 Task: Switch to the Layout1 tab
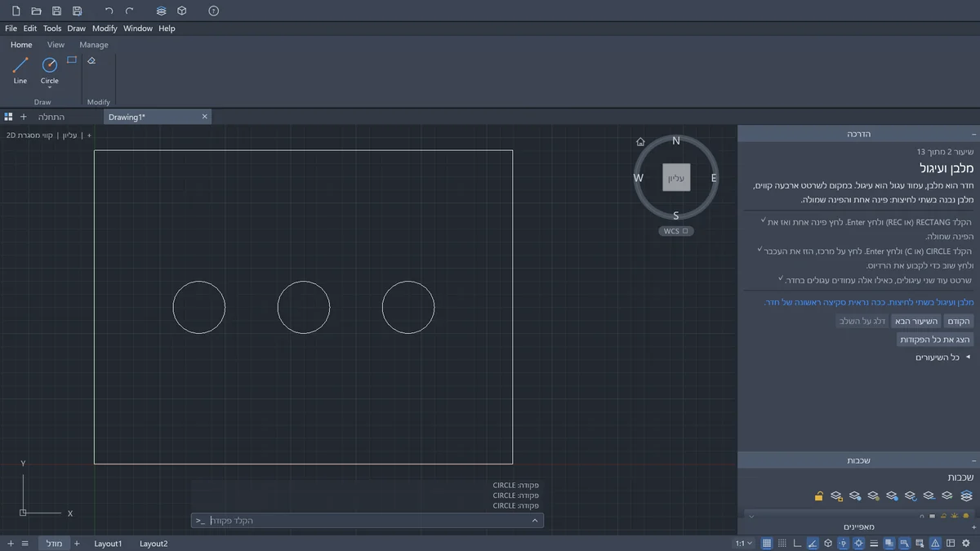click(108, 544)
